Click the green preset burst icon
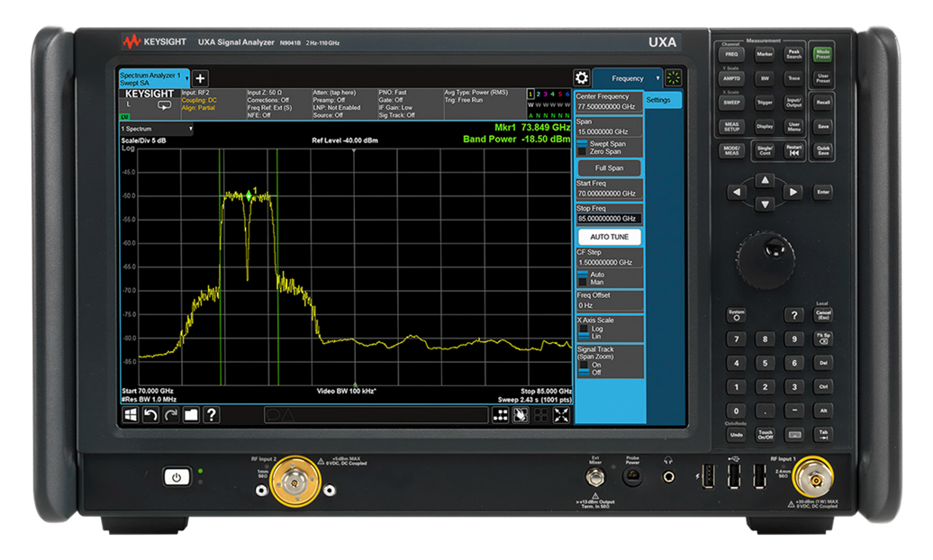 (x=673, y=77)
